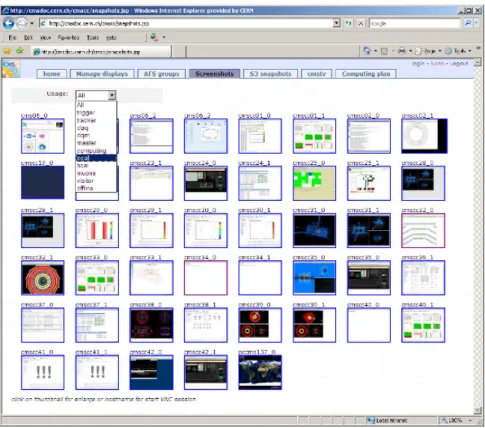Choose 'trigger' in Usage list
Viewport: 485px width, 428px height.
[x=96, y=113]
